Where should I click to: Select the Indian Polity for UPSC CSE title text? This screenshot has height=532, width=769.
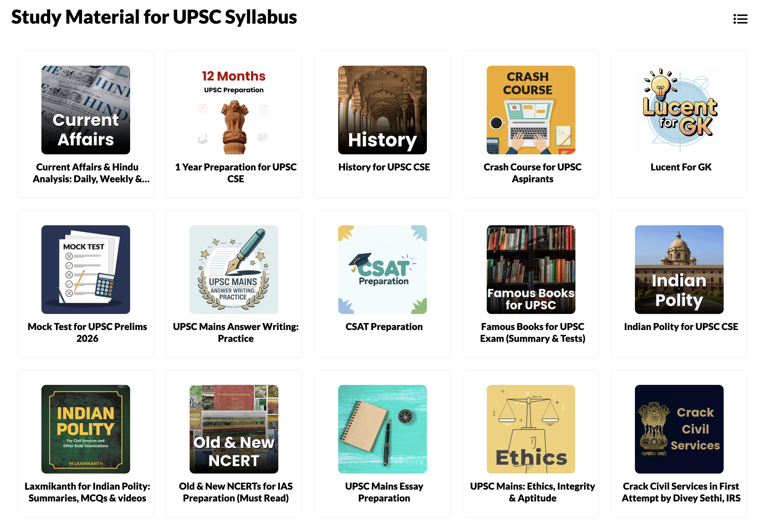point(680,327)
